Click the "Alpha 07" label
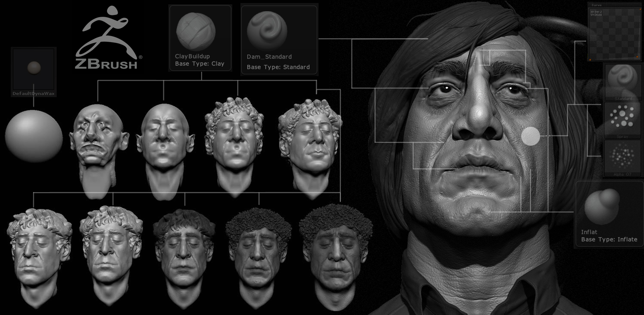This screenshot has height=315, width=644. point(623,174)
